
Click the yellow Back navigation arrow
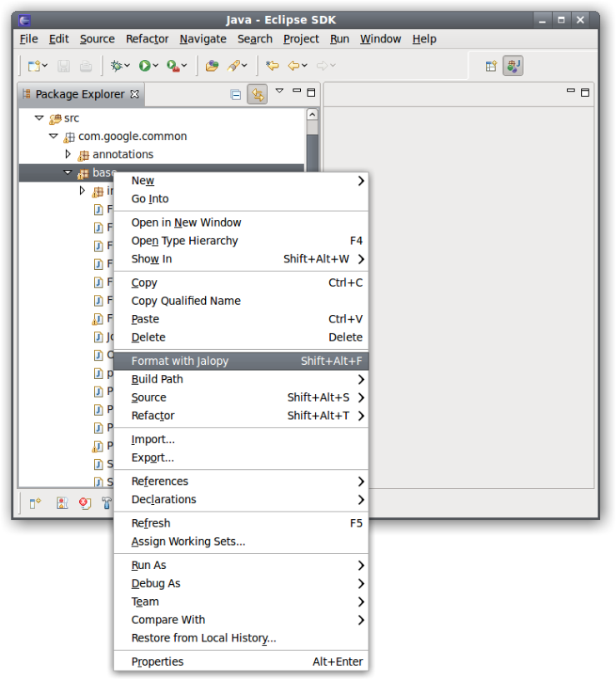pyautogui.click(x=293, y=66)
